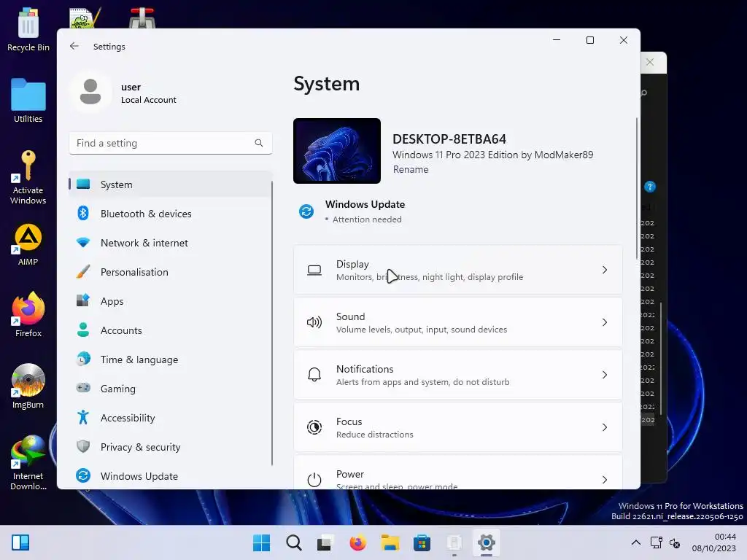Expand Focus via its chevron arrow
The image size is (747, 560).
tap(605, 427)
